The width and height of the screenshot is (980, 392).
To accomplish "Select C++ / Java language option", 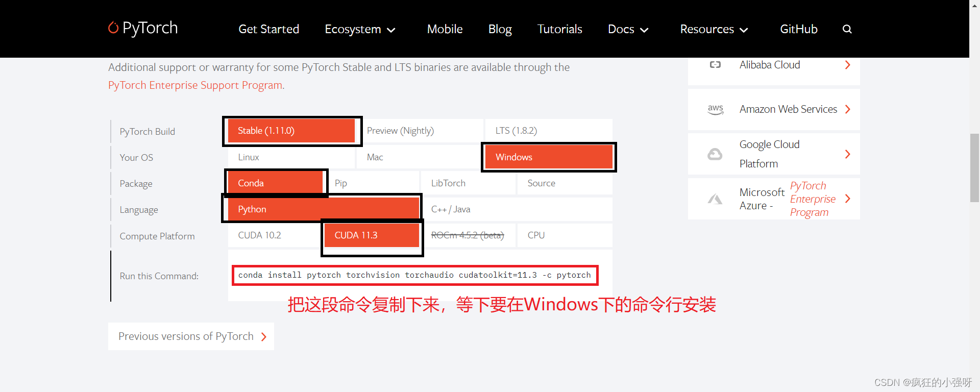I will coord(517,209).
